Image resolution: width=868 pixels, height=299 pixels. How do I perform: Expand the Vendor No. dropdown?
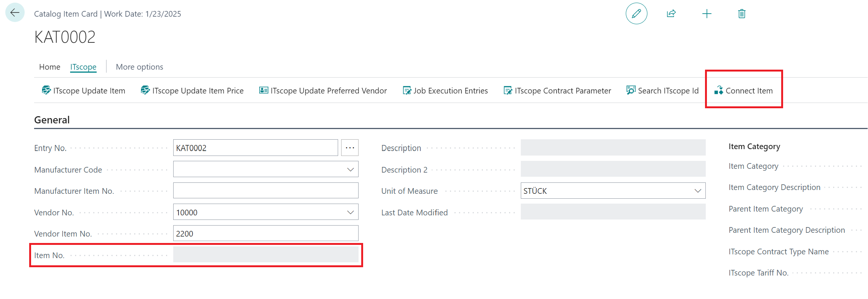[x=350, y=212]
